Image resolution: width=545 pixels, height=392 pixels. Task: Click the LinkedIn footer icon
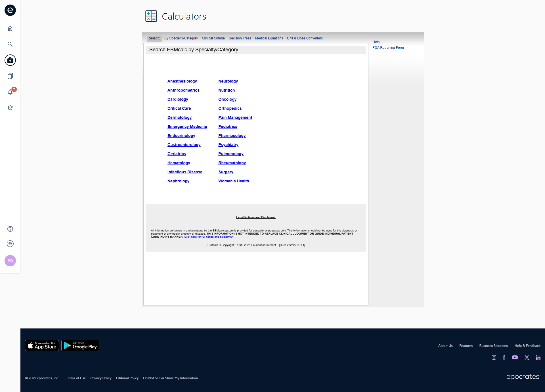click(x=538, y=357)
